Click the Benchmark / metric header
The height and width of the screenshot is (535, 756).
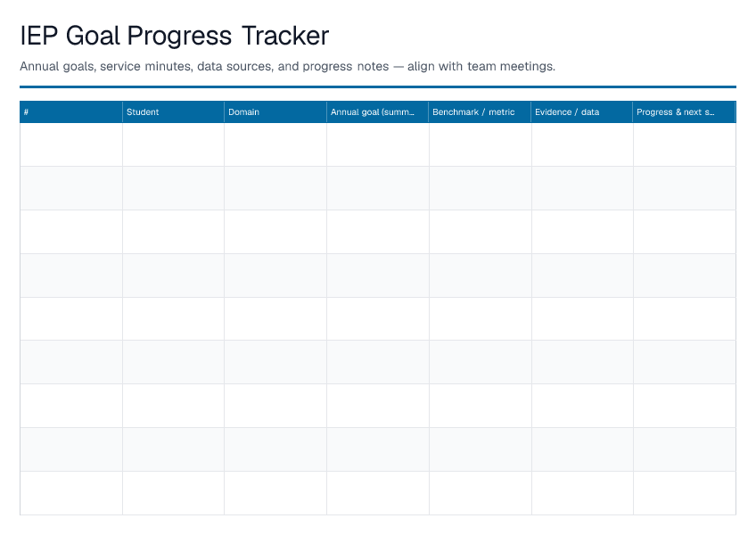tap(480, 112)
